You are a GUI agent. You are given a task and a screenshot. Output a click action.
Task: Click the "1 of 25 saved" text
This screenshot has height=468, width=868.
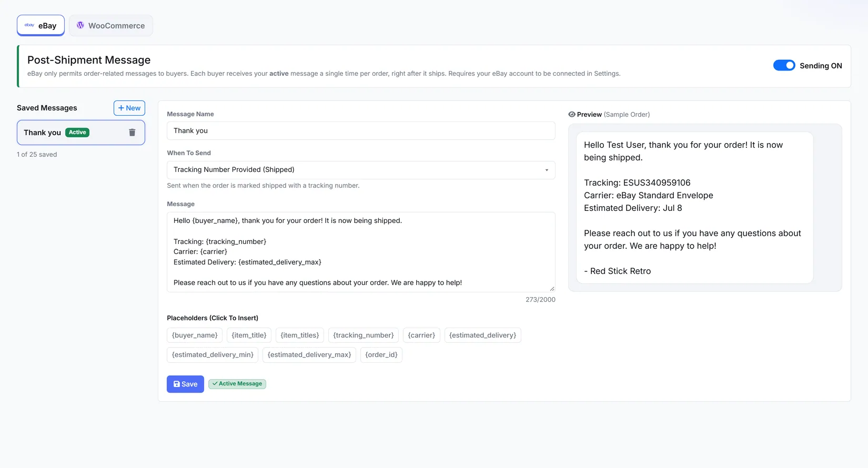click(x=37, y=155)
